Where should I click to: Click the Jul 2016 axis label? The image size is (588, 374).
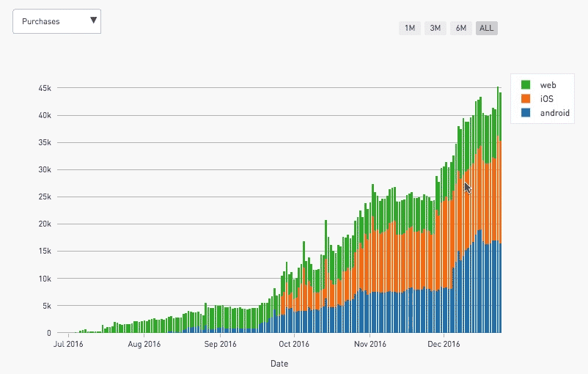coord(68,344)
